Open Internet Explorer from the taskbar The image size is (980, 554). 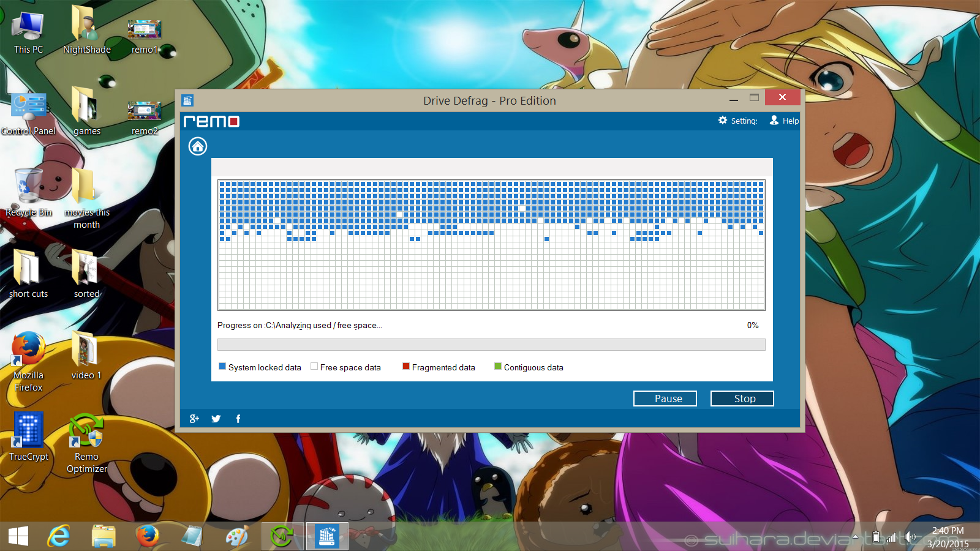59,536
